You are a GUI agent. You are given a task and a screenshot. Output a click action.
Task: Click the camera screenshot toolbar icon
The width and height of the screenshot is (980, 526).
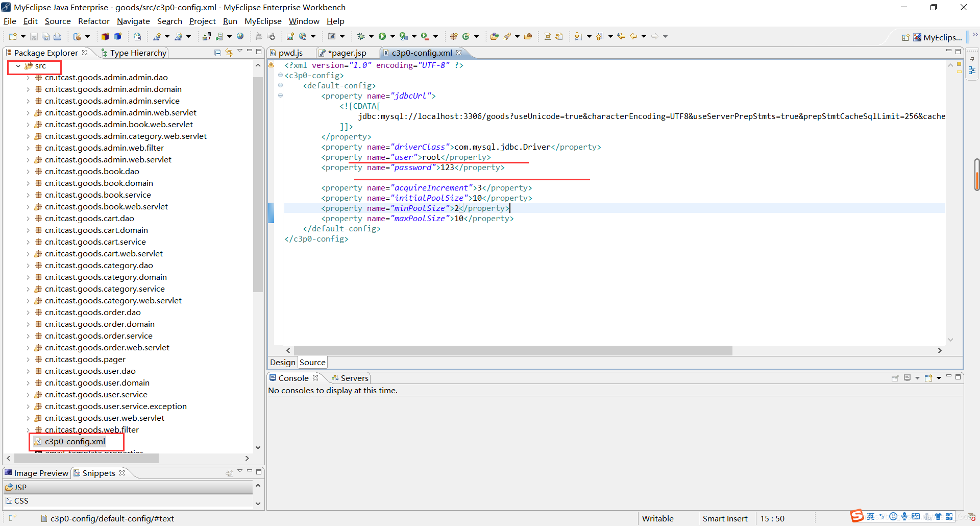coord(332,36)
